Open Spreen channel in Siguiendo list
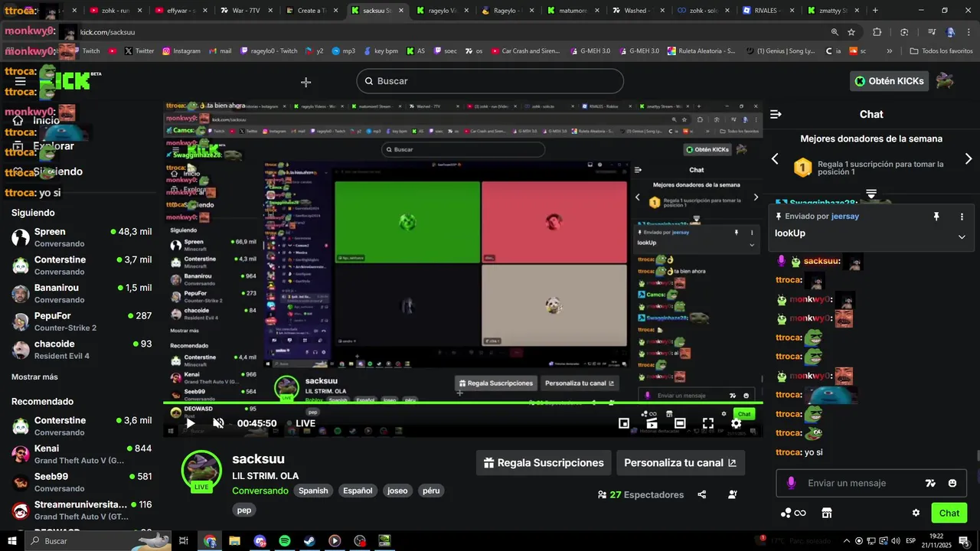980x551 pixels. (x=81, y=237)
